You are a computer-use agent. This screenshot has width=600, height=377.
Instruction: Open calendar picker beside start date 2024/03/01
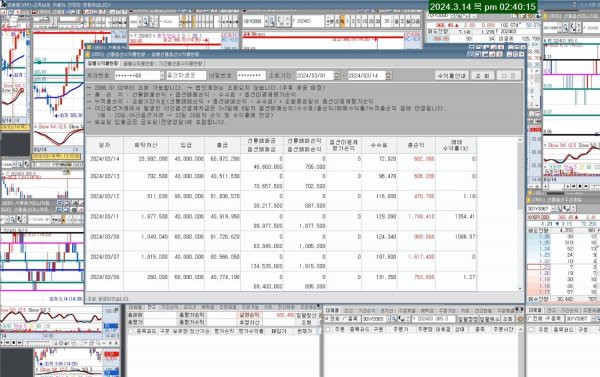(x=337, y=75)
